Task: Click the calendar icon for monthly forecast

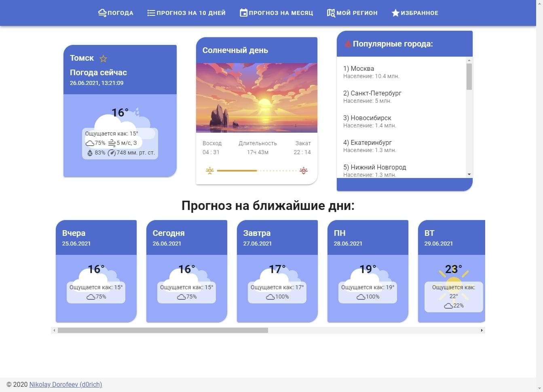Action: 243,13
